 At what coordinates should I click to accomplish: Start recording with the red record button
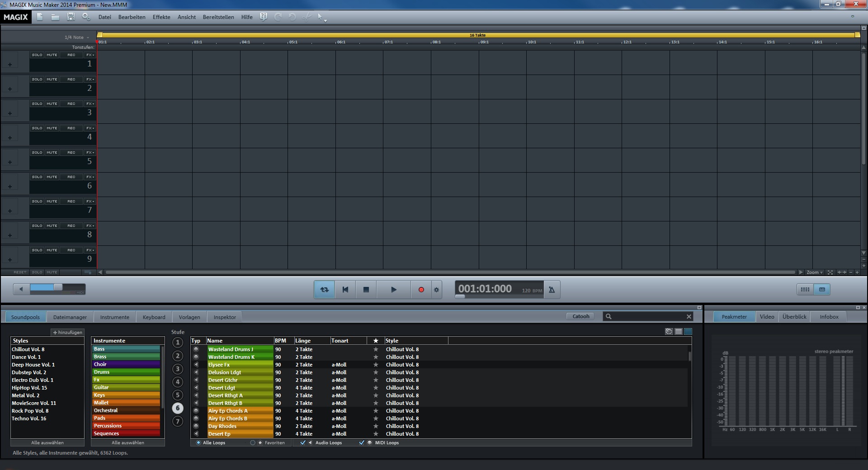pos(421,290)
